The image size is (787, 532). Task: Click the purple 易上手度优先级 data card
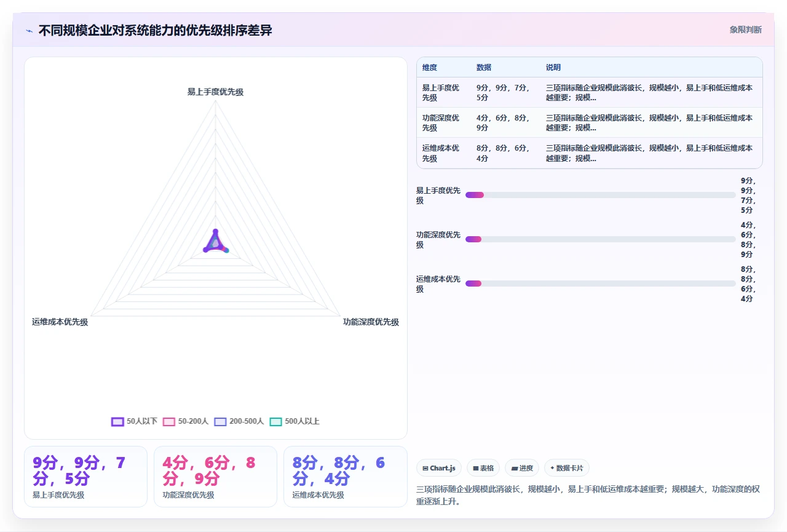[85, 477]
